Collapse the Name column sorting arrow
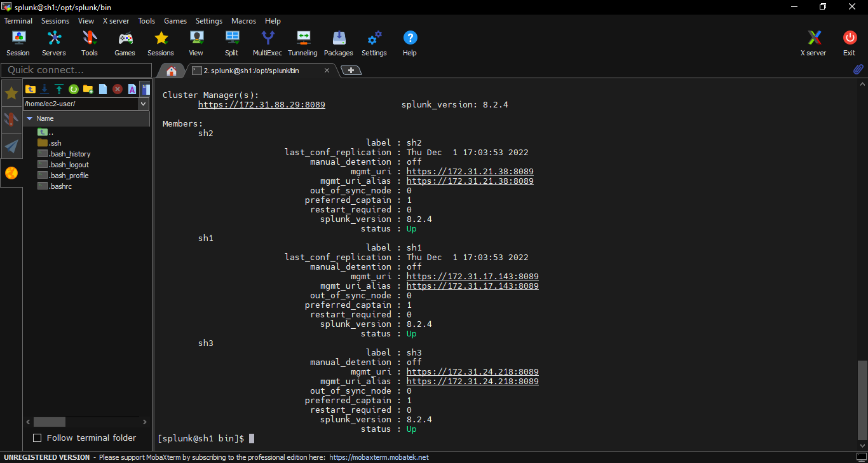This screenshot has width=868, height=463. click(29, 118)
